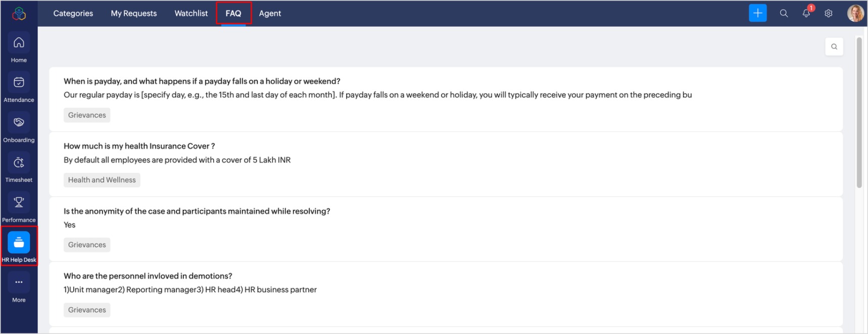Image resolution: width=868 pixels, height=334 pixels.
Task: Open the payday FAQ question
Action: point(202,81)
